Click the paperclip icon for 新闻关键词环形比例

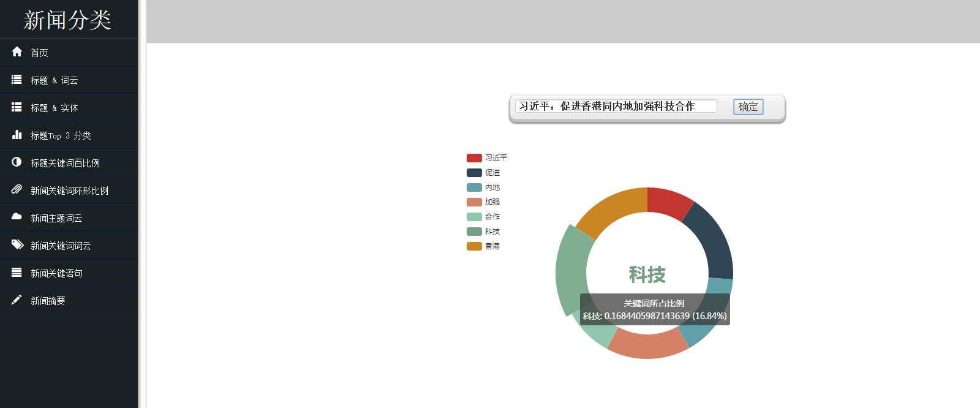17,190
